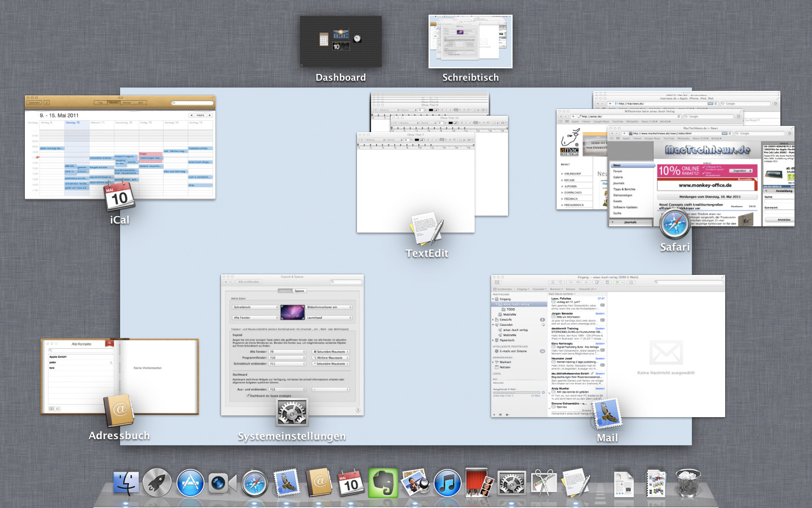Open Mail stamp icon in the Dock

(x=286, y=484)
